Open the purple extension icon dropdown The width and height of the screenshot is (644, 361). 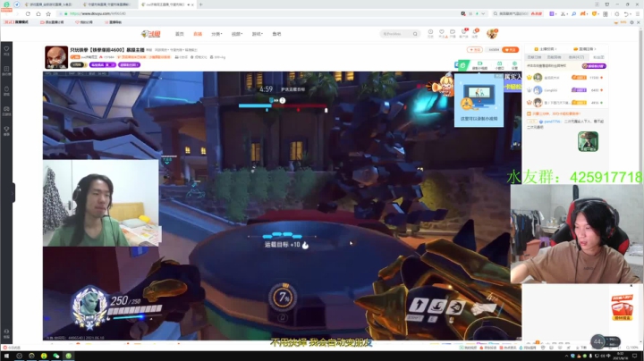click(554, 13)
